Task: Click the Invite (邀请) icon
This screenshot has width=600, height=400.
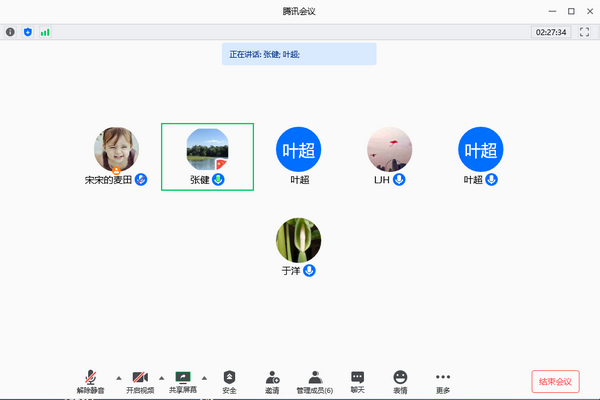Action: (x=272, y=379)
